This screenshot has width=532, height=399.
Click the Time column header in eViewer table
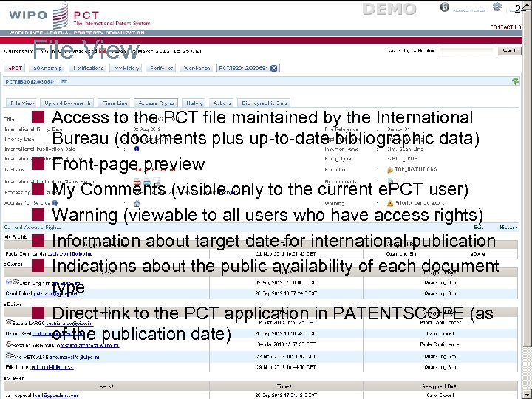point(284,386)
